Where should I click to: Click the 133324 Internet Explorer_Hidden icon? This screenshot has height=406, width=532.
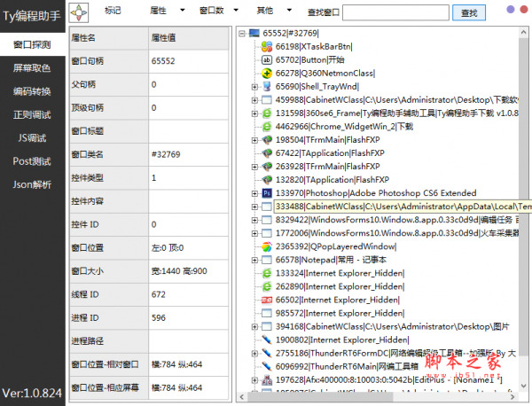[x=267, y=273]
